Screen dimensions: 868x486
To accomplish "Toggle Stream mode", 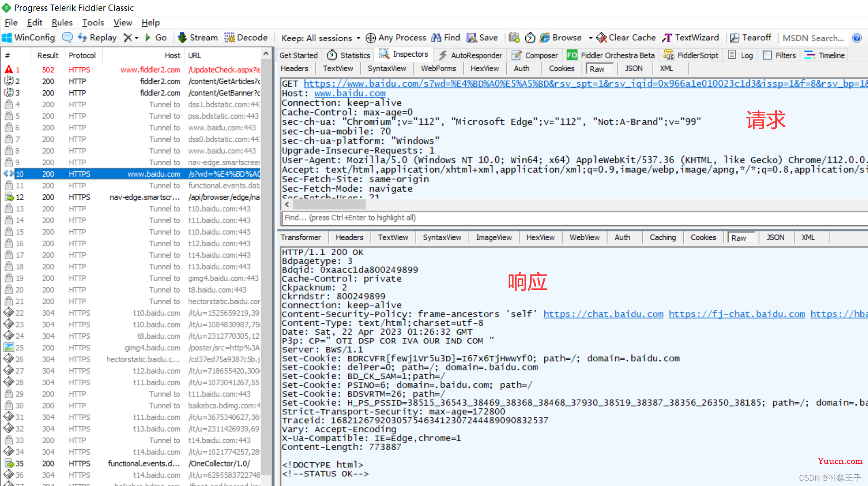I will [198, 38].
